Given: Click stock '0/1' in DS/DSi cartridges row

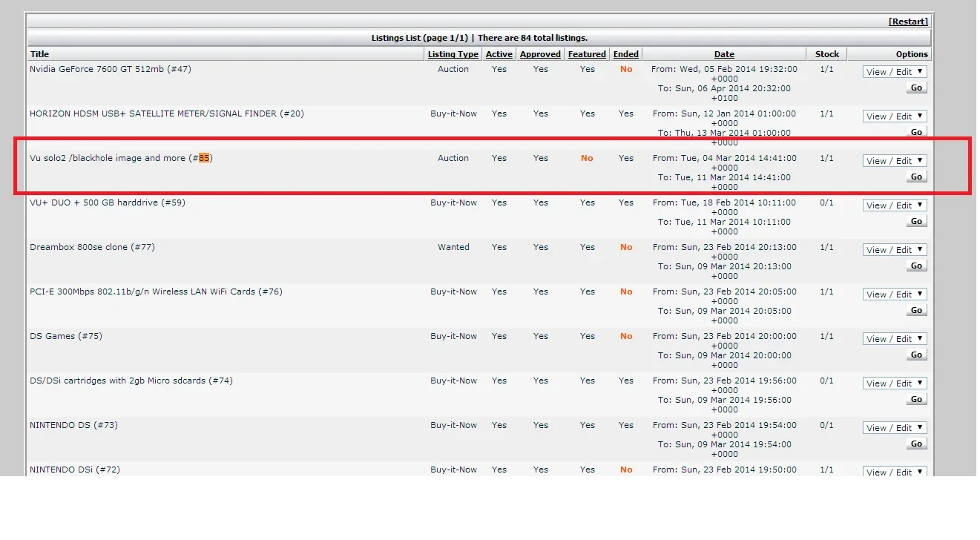Looking at the screenshot, I should [826, 381].
